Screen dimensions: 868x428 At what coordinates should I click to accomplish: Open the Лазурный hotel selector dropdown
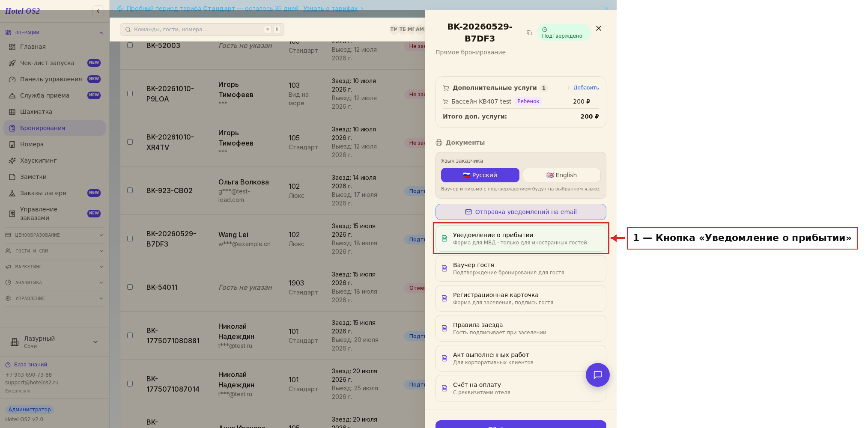point(54,342)
